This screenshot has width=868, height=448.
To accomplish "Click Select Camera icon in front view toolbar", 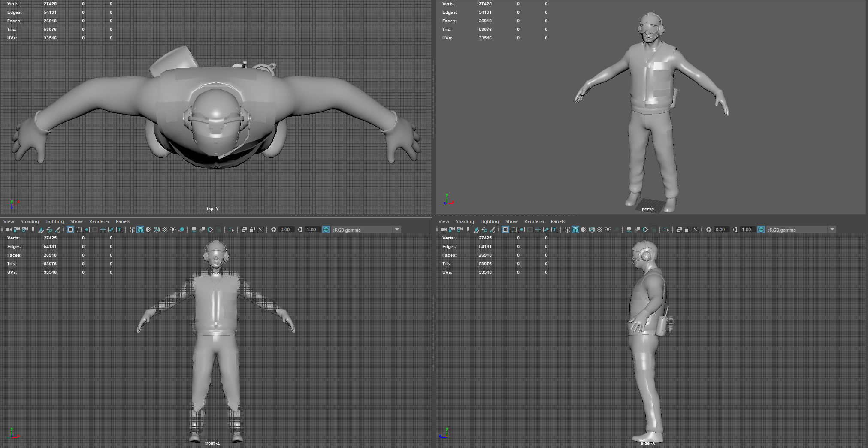I will pyautogui.click(x=8, y=230).
